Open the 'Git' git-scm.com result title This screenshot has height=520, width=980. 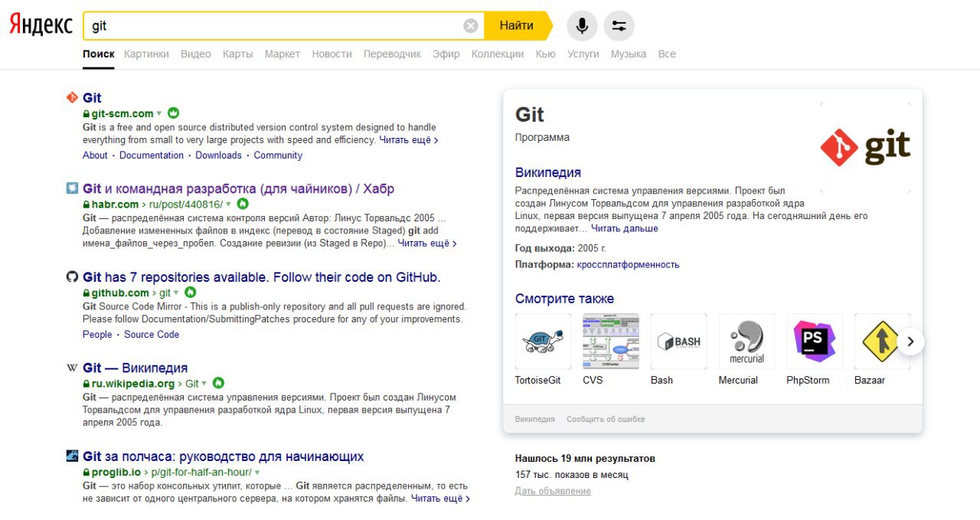point(92,97)
